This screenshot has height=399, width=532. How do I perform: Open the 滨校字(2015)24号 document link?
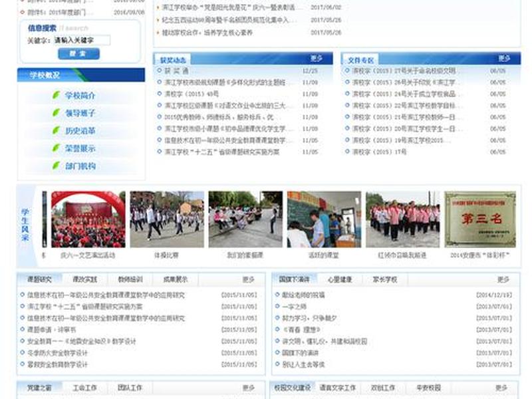pyautogui.click(x=404, y=94)
